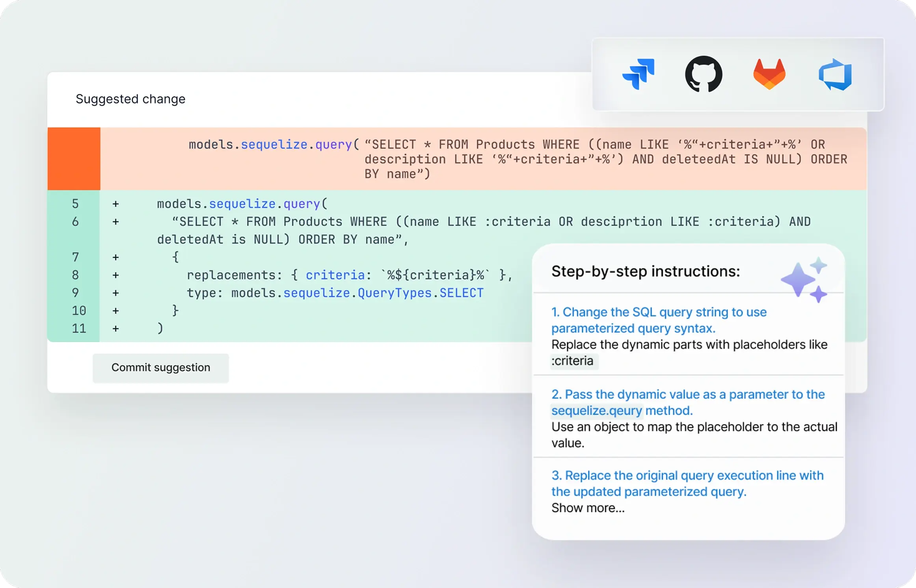Viewport: 916px width, 588px height.
Task: Click the 'type: models.sequelize.QueryTypes.SELECT' line
Action: click(x=335, y=293)
